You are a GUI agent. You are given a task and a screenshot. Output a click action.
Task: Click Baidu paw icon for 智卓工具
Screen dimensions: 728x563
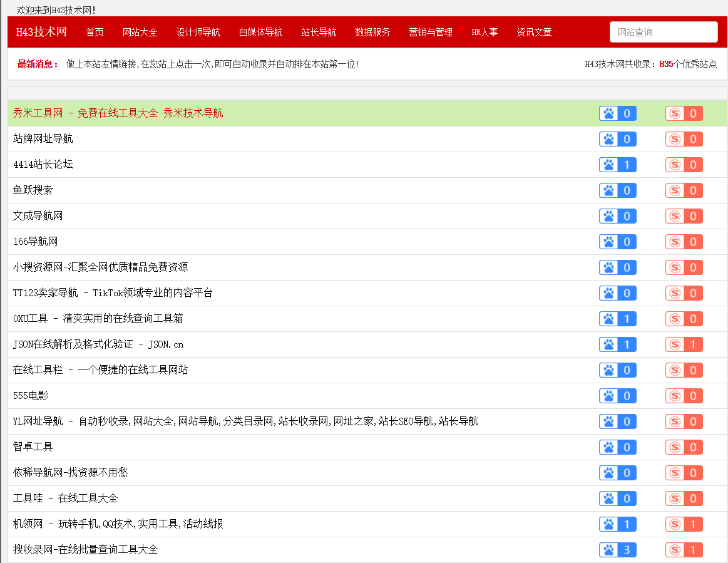pos(608,447)
